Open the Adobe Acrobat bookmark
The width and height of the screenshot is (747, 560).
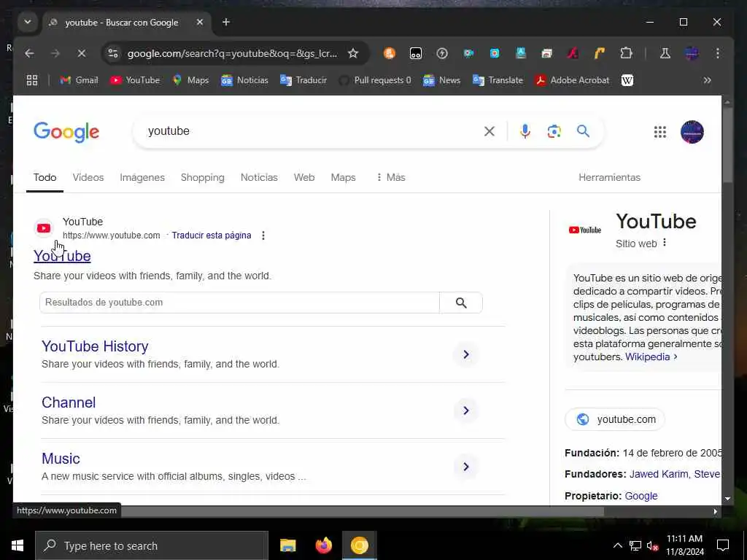tap(572, 80)
